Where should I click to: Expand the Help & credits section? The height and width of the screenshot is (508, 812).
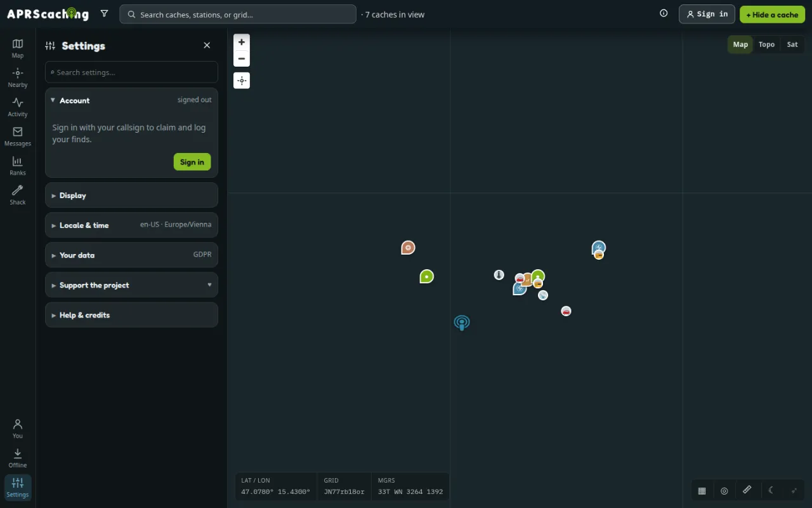[x=131, y=314]
